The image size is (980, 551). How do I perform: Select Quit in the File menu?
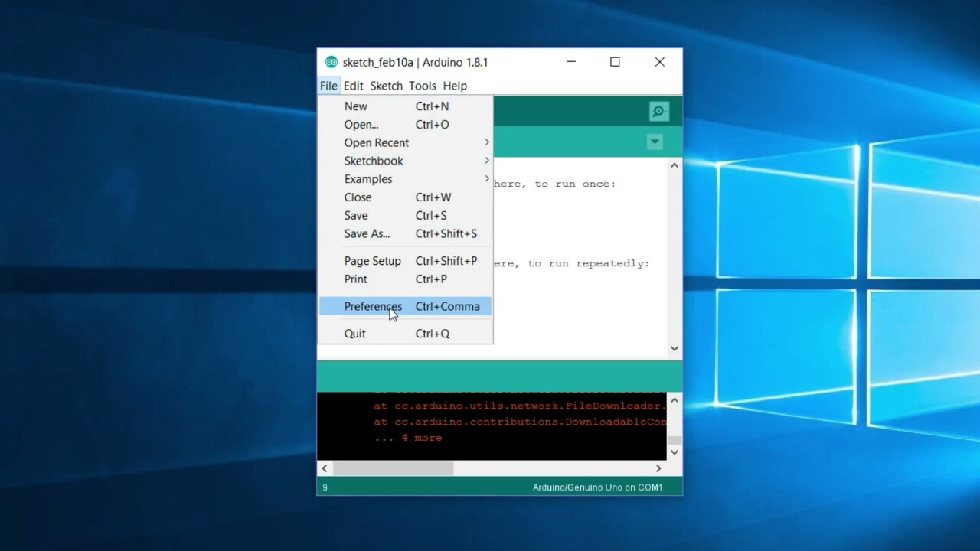pyautogui.click(x=405, y=334)
